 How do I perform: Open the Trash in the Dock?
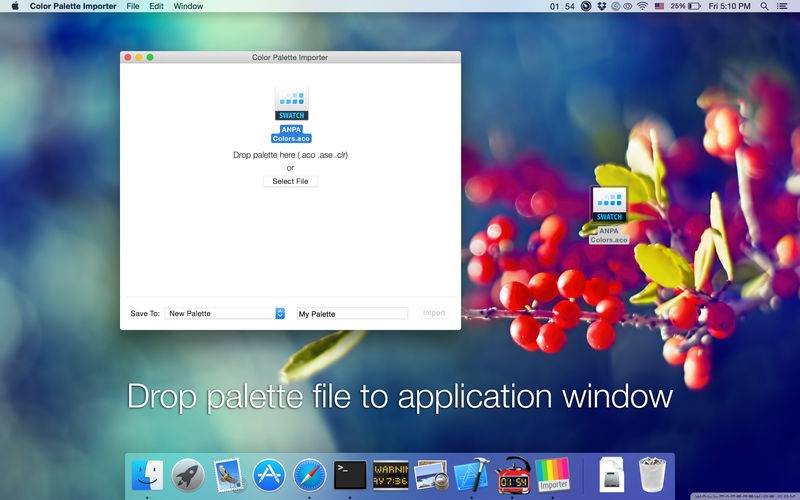[x=653, y=475]
